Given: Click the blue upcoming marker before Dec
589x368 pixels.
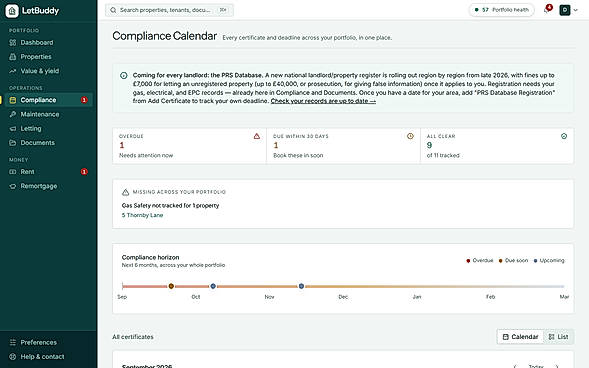Looking at the screenshot, I should 301,286.
